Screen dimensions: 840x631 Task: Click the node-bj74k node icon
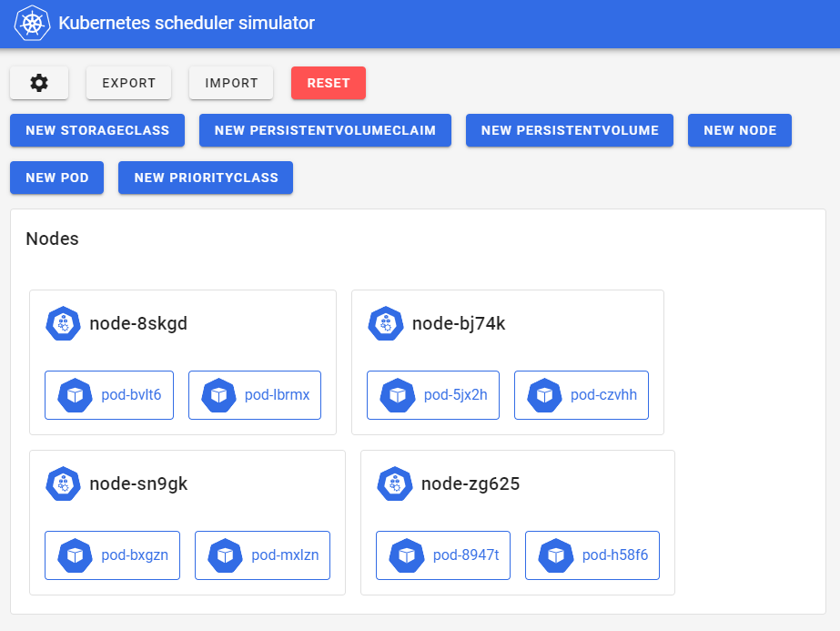click(386, 323)
